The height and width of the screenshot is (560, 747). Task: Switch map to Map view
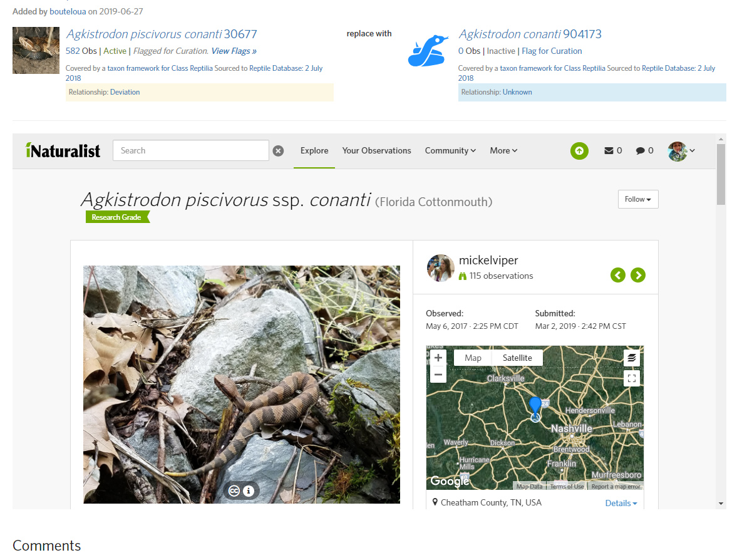pos(473,358)
